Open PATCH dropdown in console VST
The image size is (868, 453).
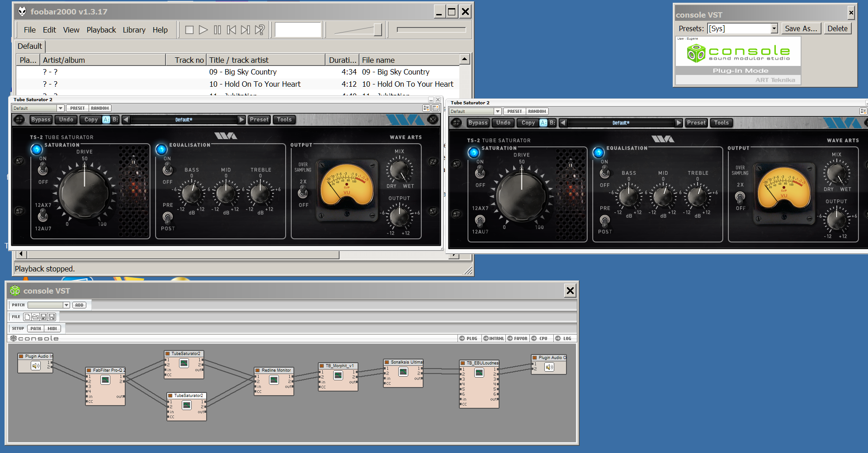(x=66, y=305)
